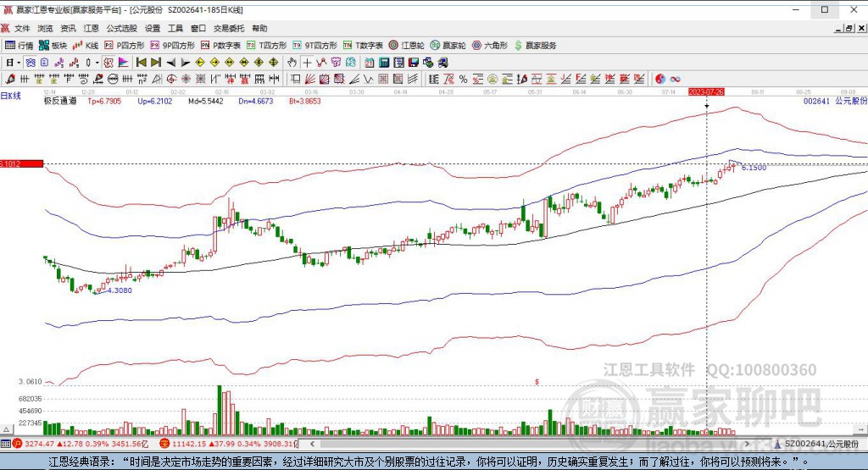
Task: Open the 行情 market quotes view
Action: coord(19,46)
